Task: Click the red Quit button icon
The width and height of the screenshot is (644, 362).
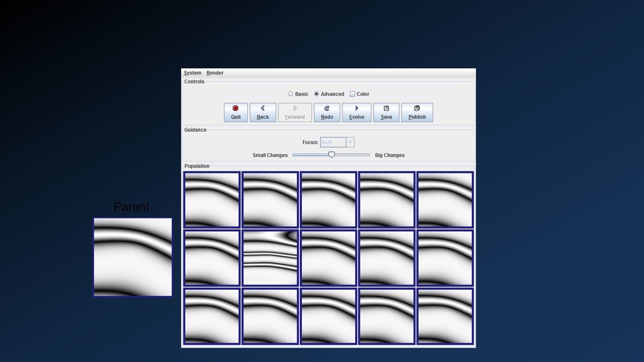Action: click(235, 112)
